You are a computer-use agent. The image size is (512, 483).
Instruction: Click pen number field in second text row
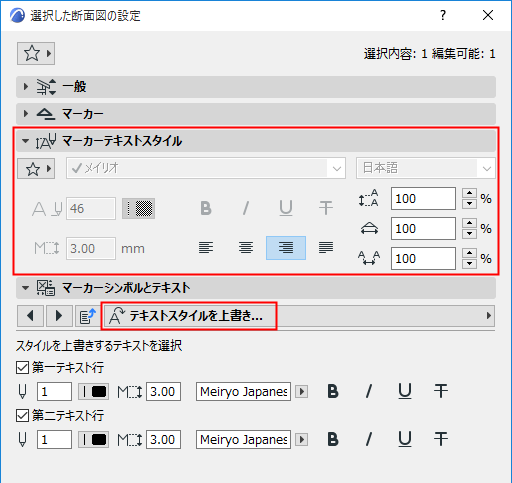[54, 440]
